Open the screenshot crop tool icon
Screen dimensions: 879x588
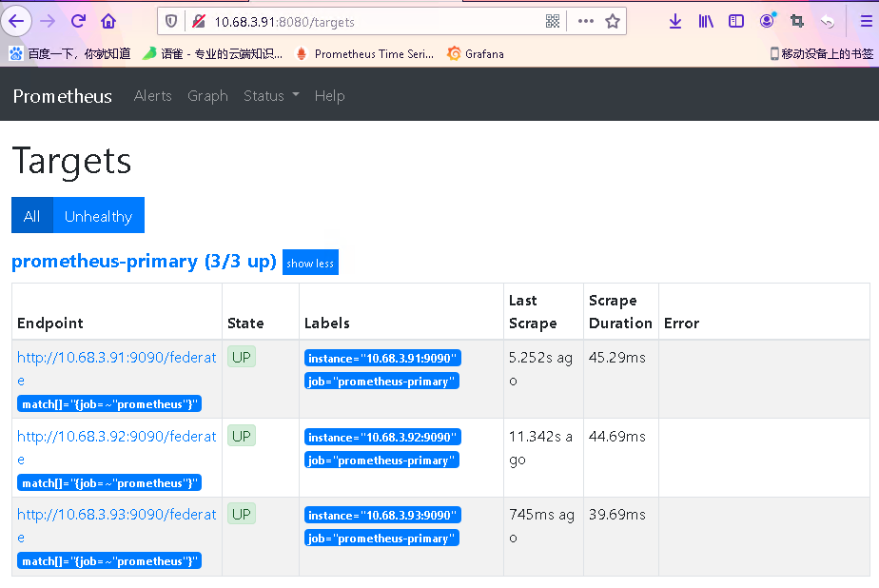796,21
